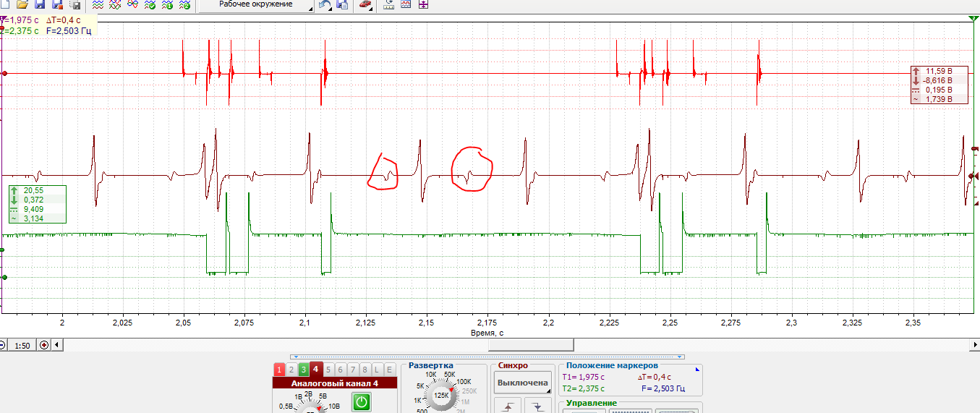The image size is (980, 413).
Task: Click the Развертка sample rate knob
Action: click(441, 397)
